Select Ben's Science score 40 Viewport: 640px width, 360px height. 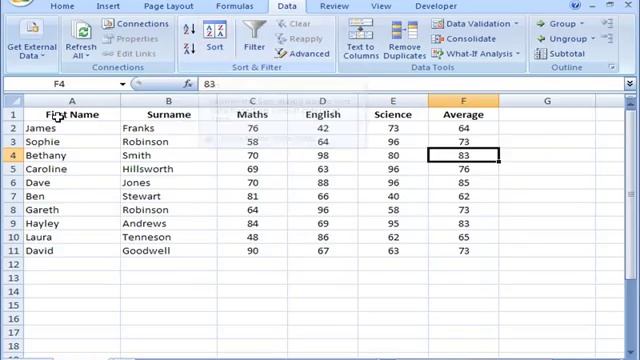coord(393,196)
